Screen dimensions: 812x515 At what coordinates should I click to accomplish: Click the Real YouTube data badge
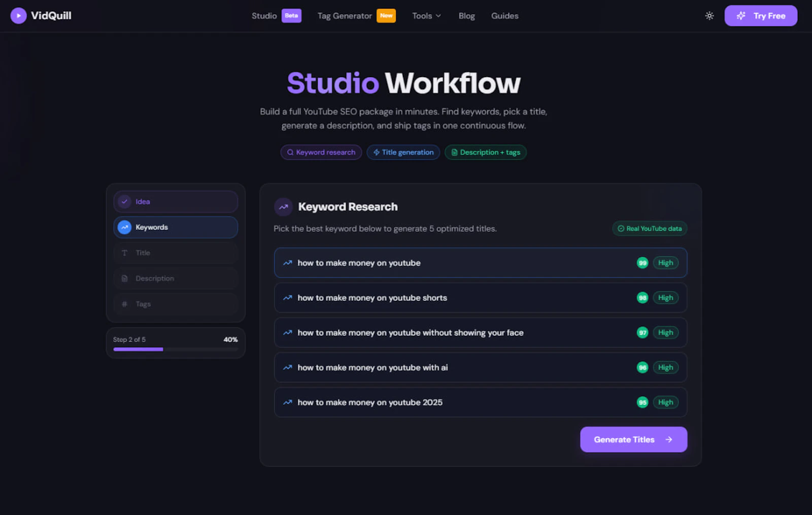click(x=650, y=229)
